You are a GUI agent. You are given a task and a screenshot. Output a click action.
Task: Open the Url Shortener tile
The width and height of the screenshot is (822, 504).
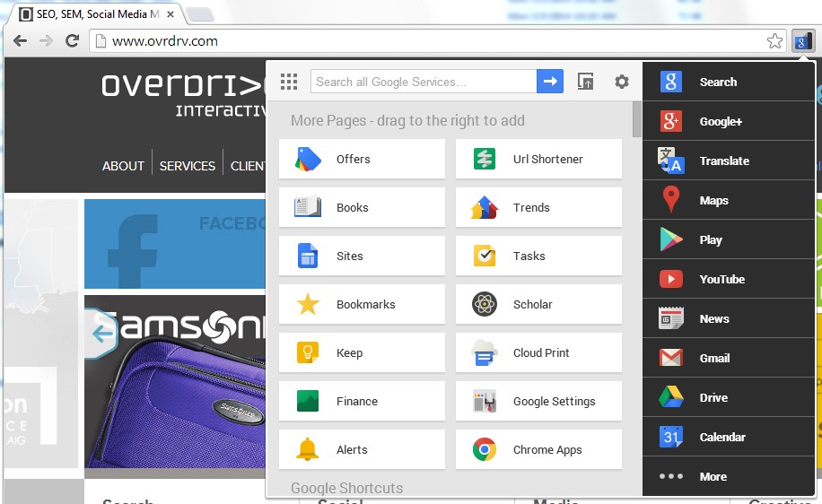click(538, 159)
